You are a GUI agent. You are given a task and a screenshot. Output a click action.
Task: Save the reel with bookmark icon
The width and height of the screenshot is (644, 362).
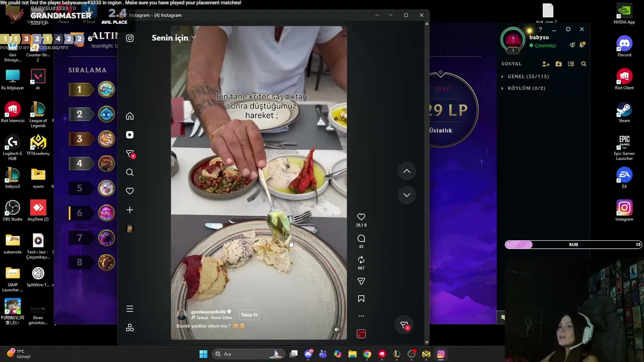(361, 299)
